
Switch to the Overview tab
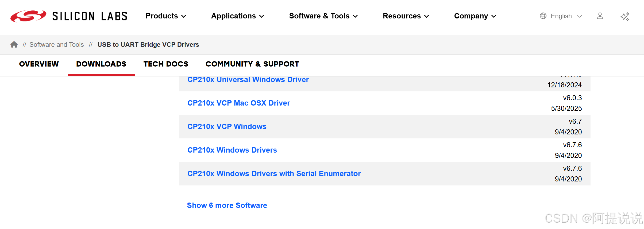39,64
